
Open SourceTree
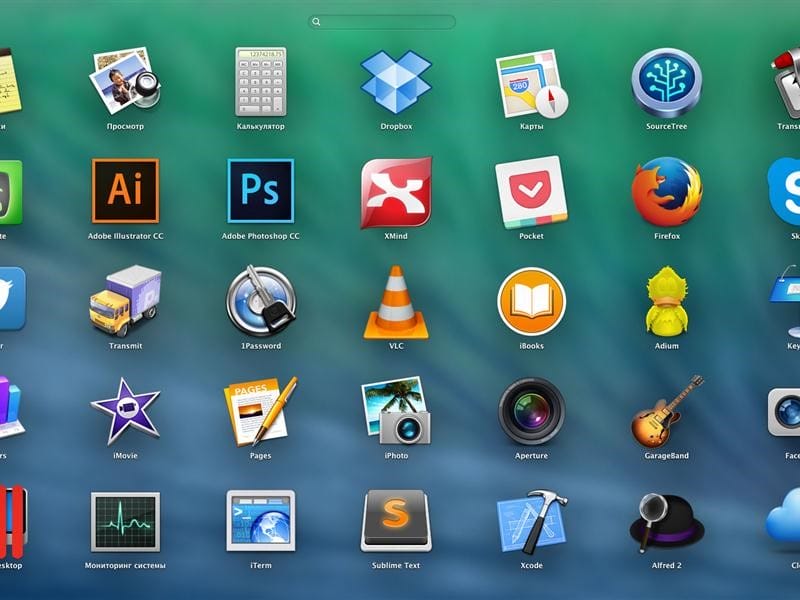coord(666,82)
